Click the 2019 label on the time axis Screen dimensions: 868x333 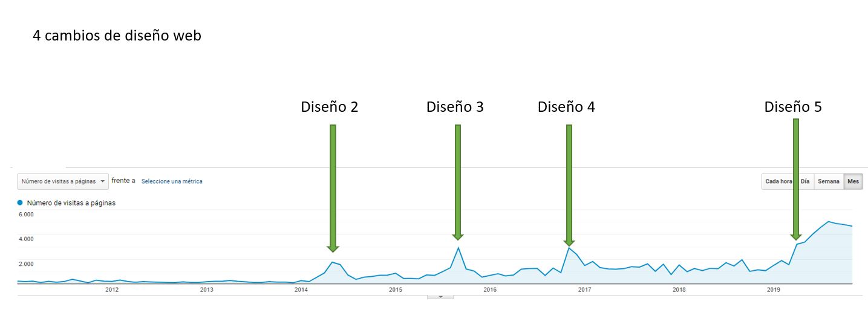pyautogui.click(x=773, y=290)
